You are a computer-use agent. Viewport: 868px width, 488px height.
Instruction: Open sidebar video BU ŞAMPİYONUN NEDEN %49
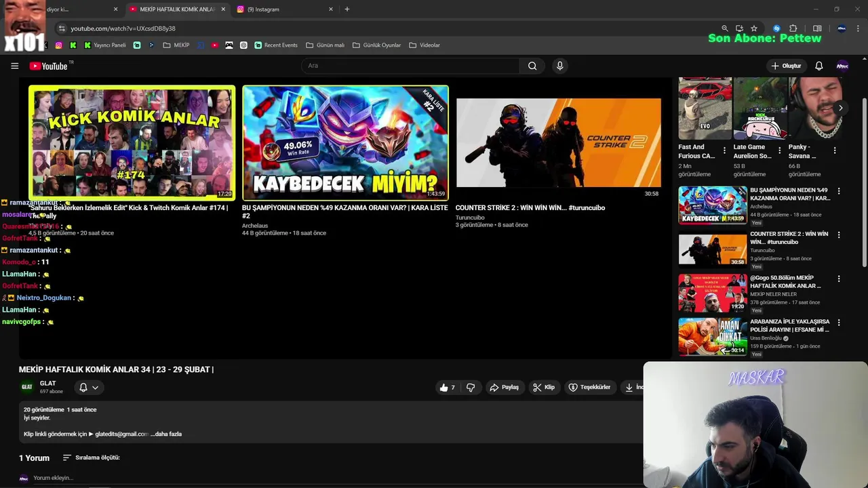[789, 195]
